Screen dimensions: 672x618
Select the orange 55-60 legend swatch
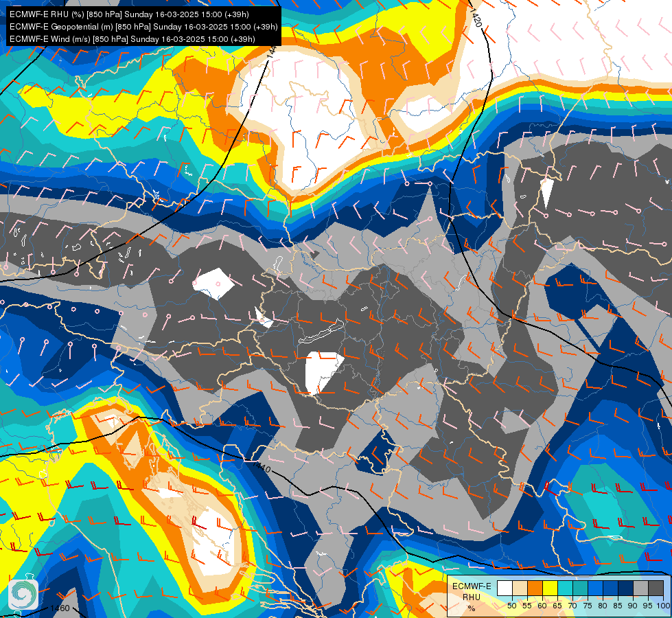(535, 588)
